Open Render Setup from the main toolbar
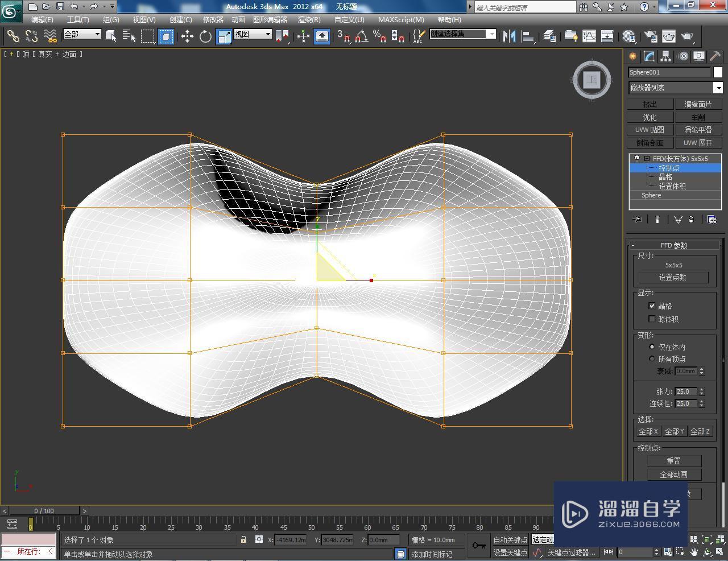Image resolution: width=728 pixels, height=561 pixels. [x=650, y=36]
